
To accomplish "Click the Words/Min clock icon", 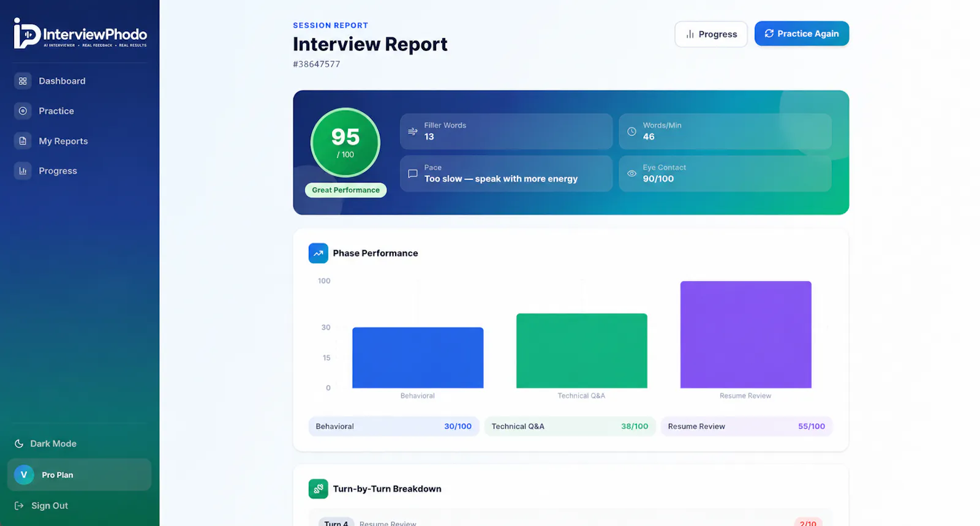I will (631, 131).
